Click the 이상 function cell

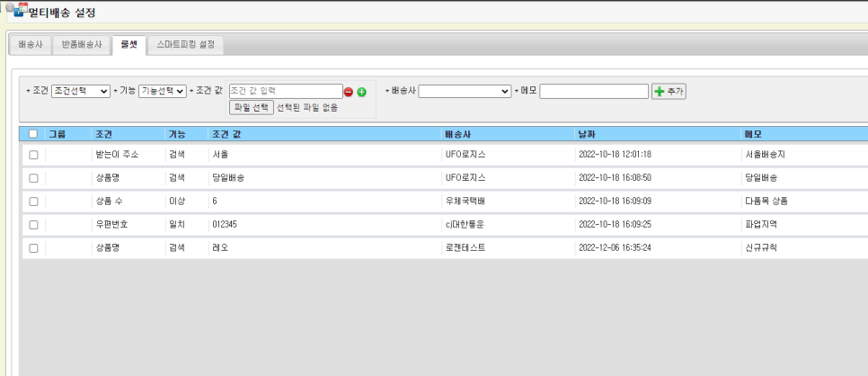point(177,201)
